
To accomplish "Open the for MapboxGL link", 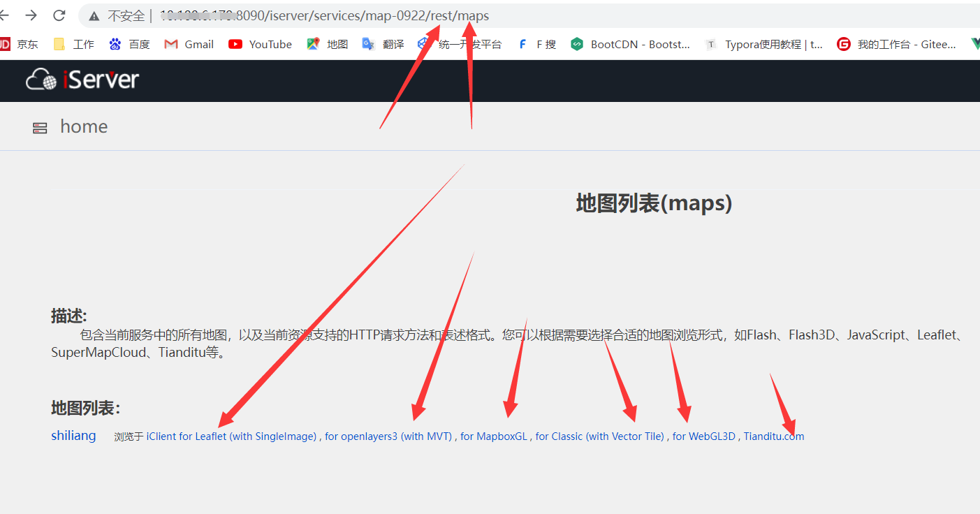I will [494, 436].
